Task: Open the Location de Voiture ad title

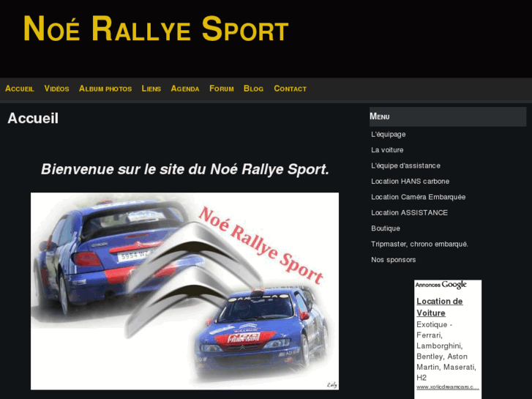Action: click(x=440, y=307)
